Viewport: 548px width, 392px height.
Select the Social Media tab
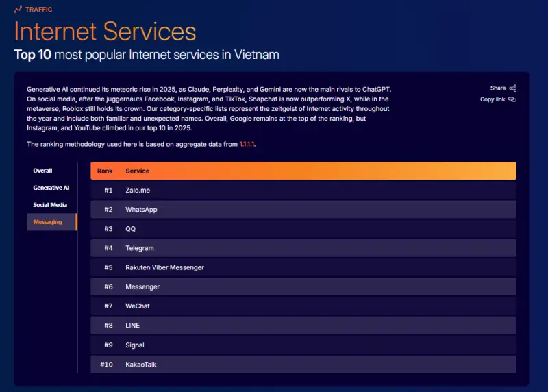pyautogui.click(x=50, y=205)
